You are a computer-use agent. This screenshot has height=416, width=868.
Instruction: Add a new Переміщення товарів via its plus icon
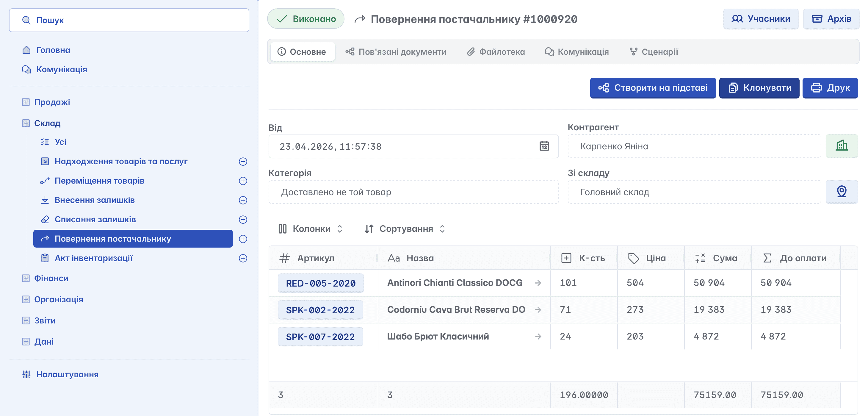(243, 181)
